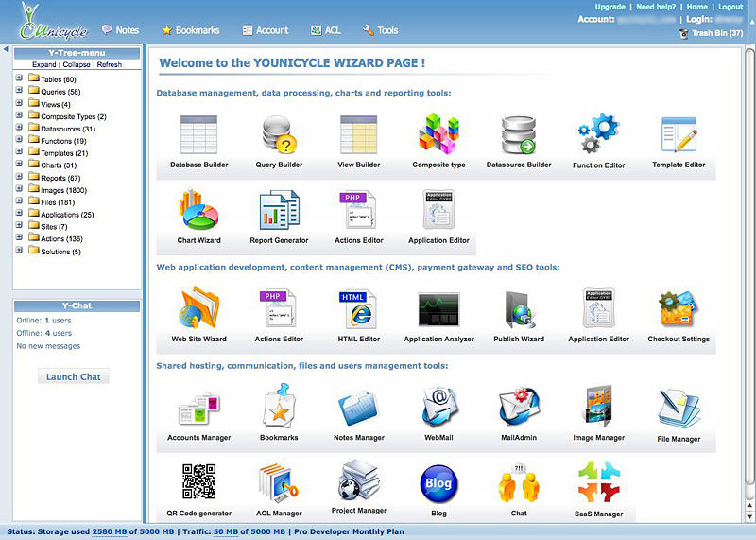Expand the Tables tree node

[x=19, y=79]
